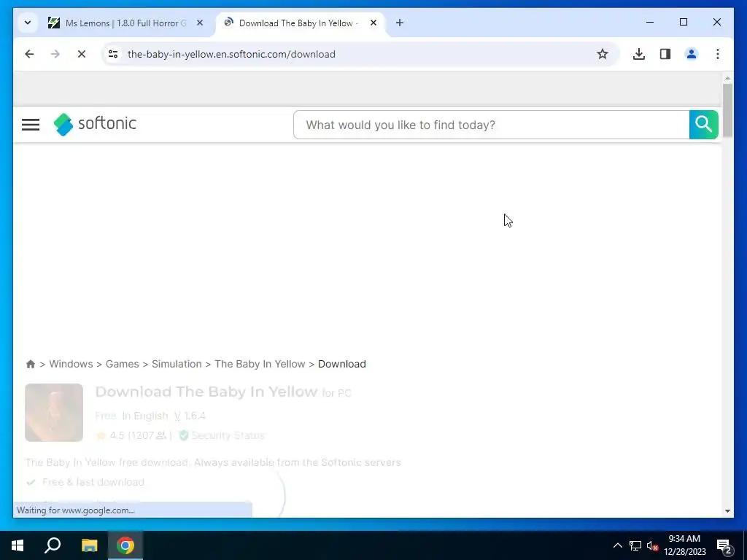This screenshot has height=560, width=747.
Task: Click the scrollbar up arrow
Action: [727, 77]
